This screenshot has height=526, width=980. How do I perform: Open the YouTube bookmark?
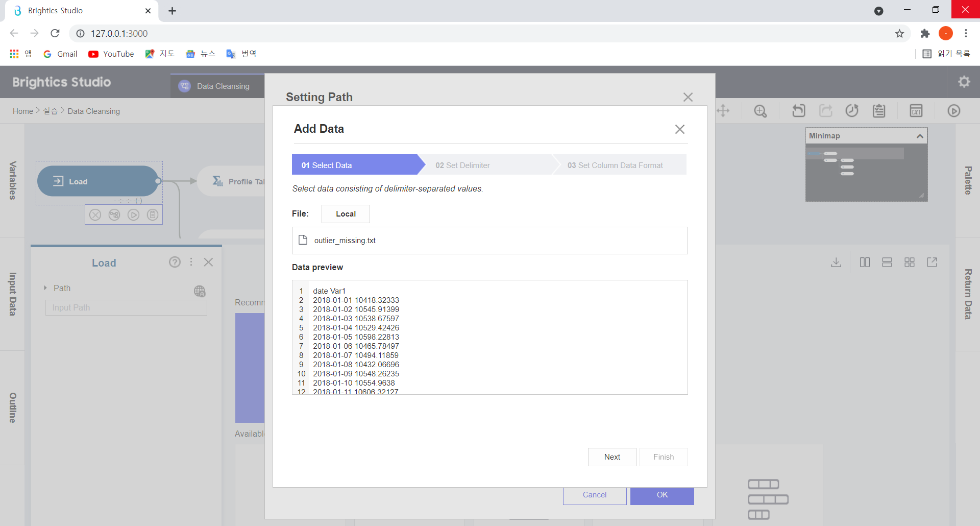pos(111,54)
